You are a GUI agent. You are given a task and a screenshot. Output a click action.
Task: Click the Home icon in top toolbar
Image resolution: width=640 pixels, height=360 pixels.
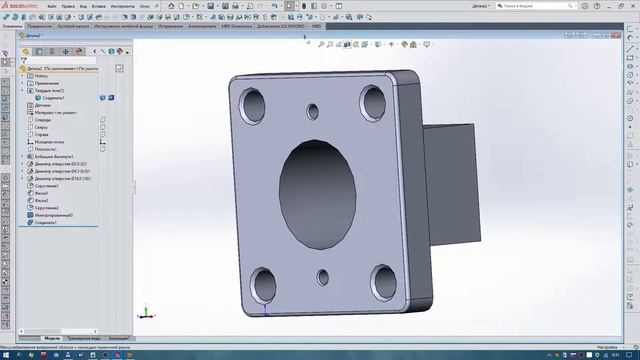point(171,6)
